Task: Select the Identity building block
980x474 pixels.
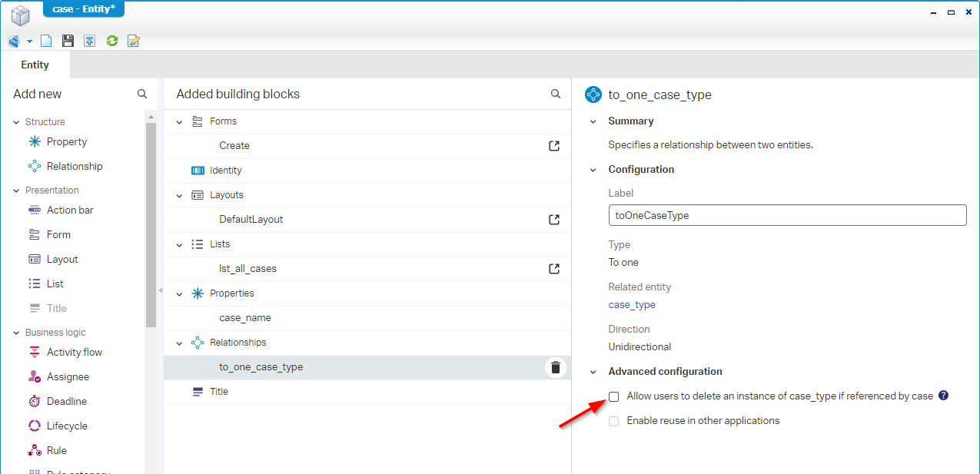Action: [x=367, y=171]
